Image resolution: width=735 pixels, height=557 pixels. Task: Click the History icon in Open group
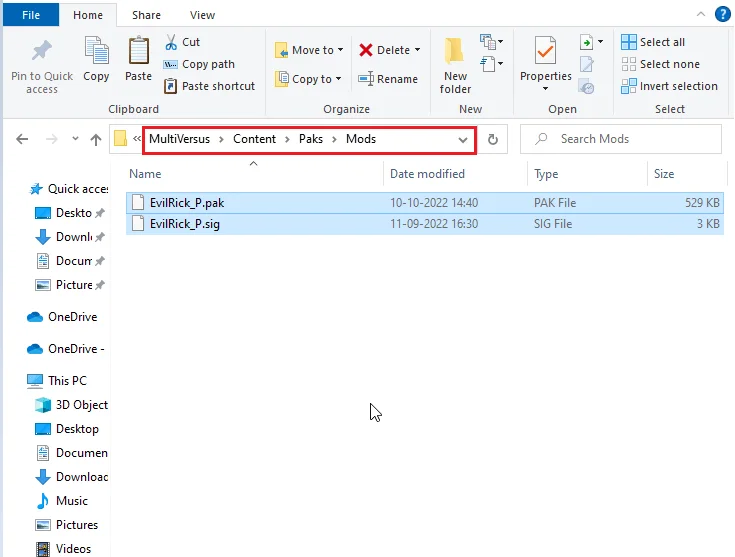coord(587,86)
